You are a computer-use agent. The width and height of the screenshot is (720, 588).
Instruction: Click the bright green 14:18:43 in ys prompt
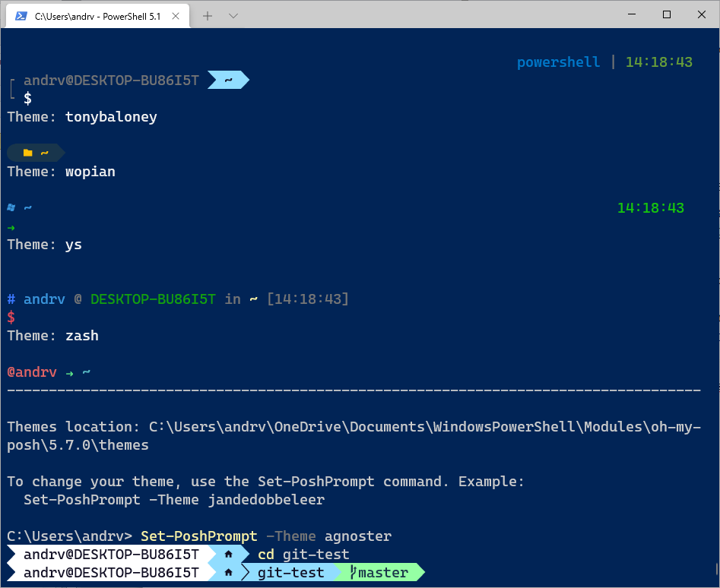click(x=651, y=207)
